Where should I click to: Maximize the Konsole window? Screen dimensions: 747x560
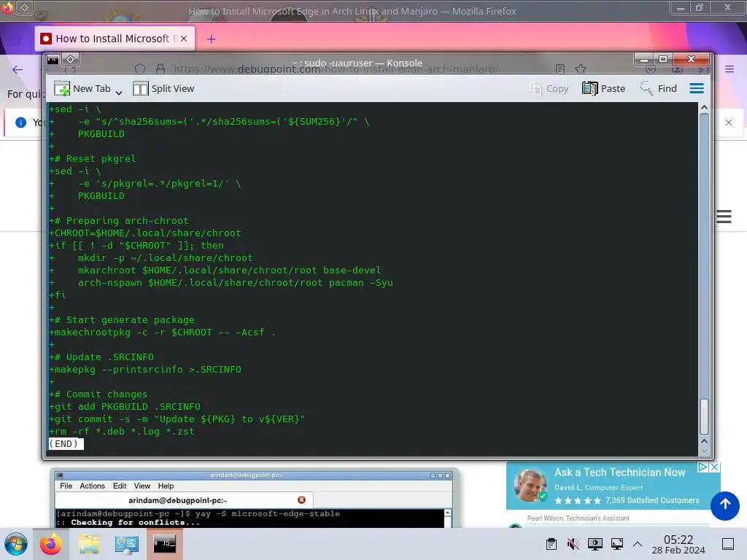tap(662, 60)
